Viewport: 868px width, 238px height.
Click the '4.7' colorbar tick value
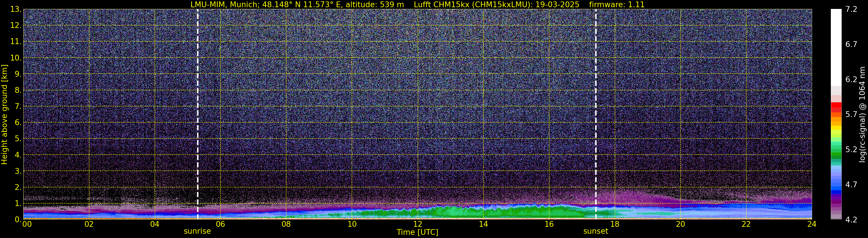coord(851,185)
